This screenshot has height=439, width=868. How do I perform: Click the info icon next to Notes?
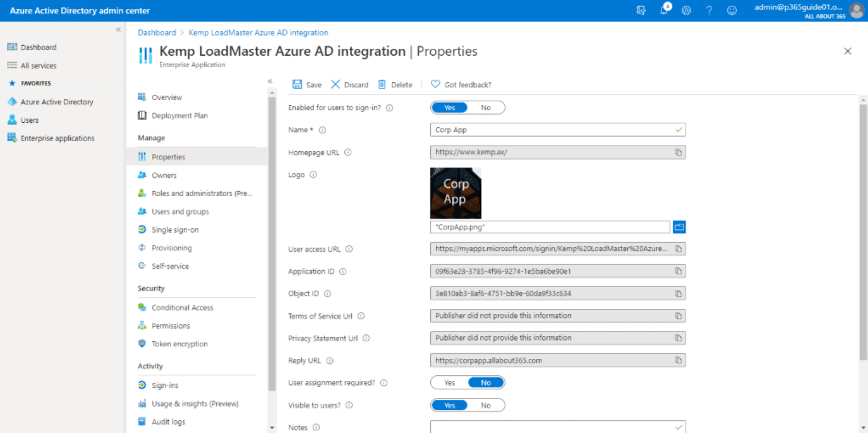click(x=316, y=428)
